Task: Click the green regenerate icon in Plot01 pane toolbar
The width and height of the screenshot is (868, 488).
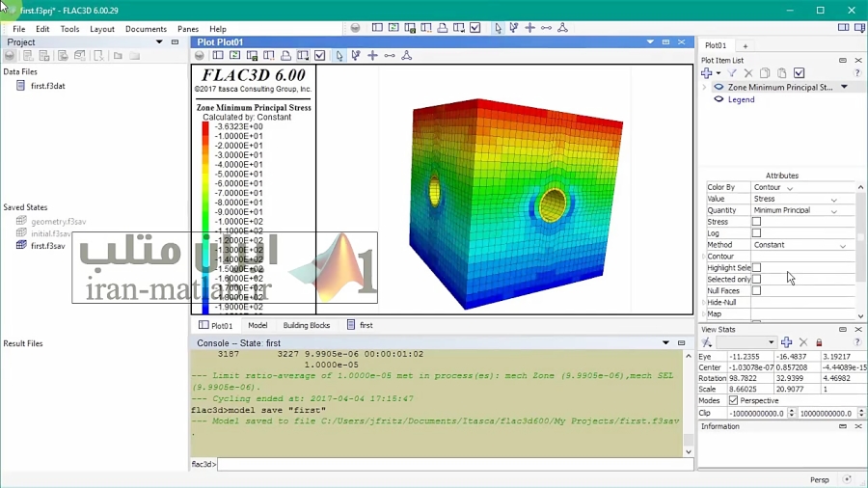Action: pos(234,55)
